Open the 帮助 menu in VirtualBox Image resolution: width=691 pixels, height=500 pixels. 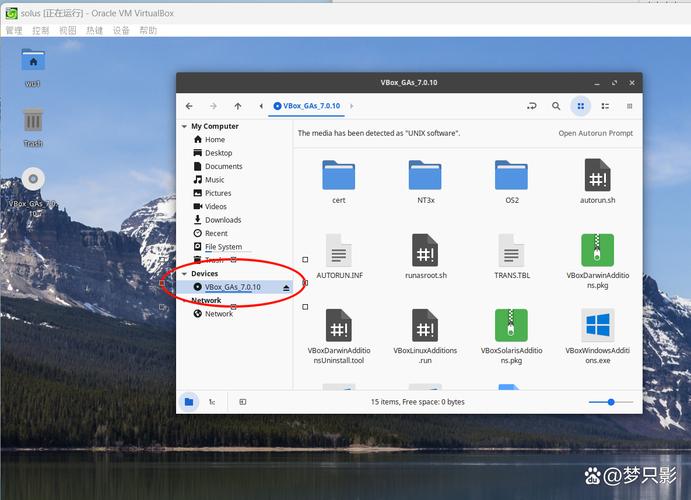pyautogui.click(x=148, y=30)
